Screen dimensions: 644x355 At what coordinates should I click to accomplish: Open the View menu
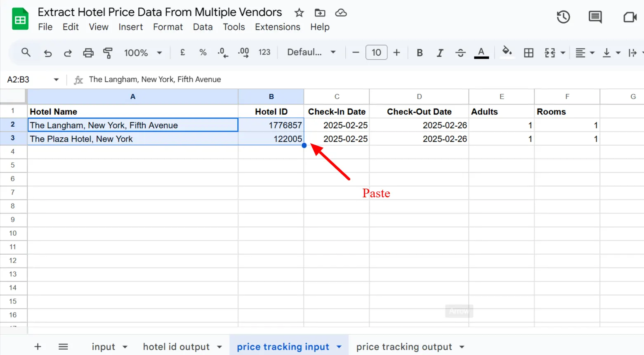coord(99,27)
